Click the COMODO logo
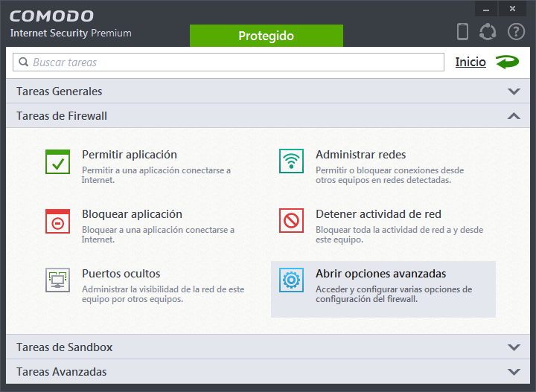 coord(51,16)
